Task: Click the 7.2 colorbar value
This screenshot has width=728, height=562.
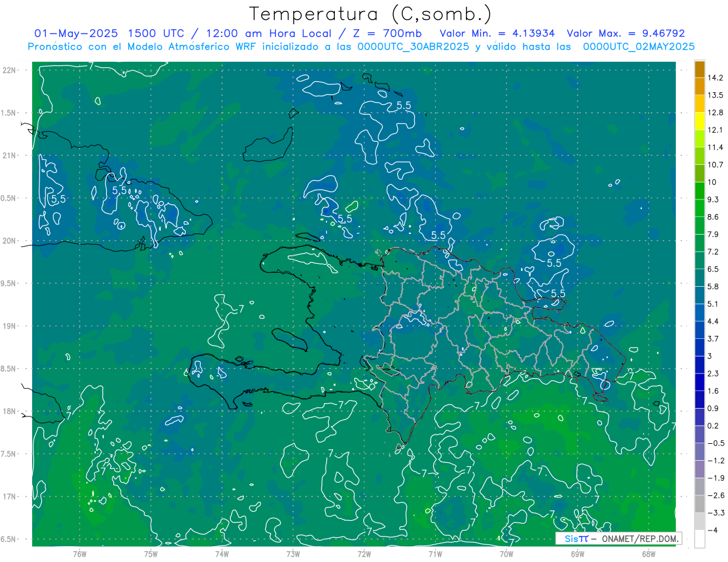Action: pyautogui.click(x=713, y=252)
